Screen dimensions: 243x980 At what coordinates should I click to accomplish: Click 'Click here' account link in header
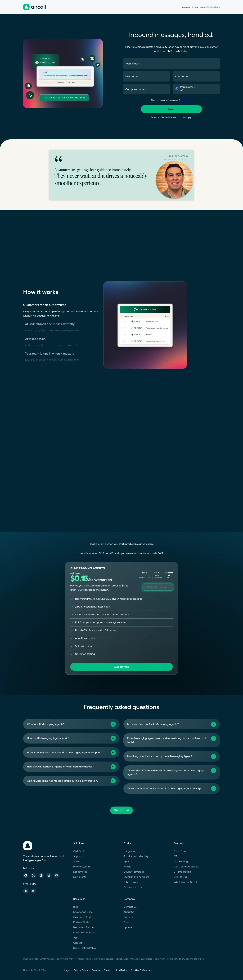click(x=215, y=7)
